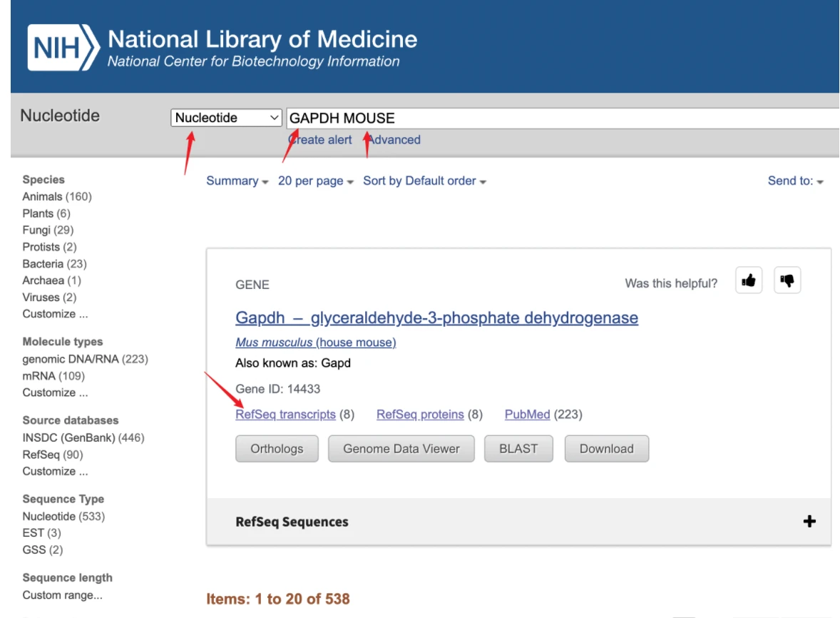Open Mus musculus (house mouse) link

click(x=316, y=343)
